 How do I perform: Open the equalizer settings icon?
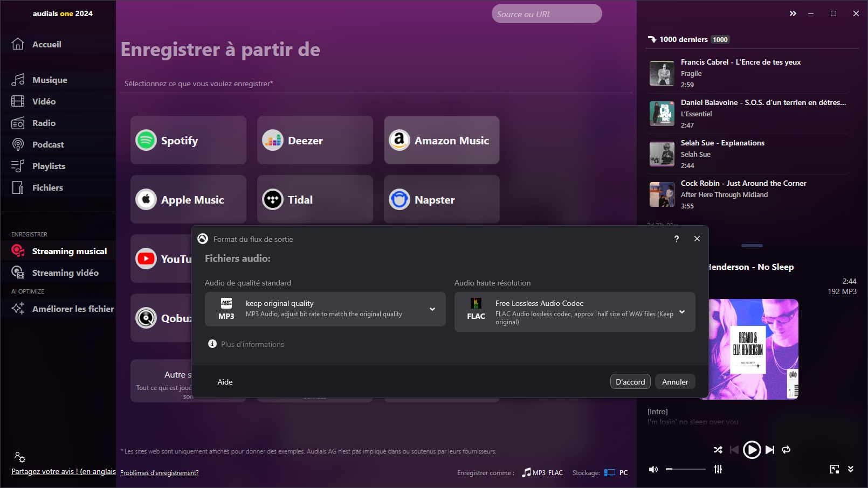pos(718,469)
